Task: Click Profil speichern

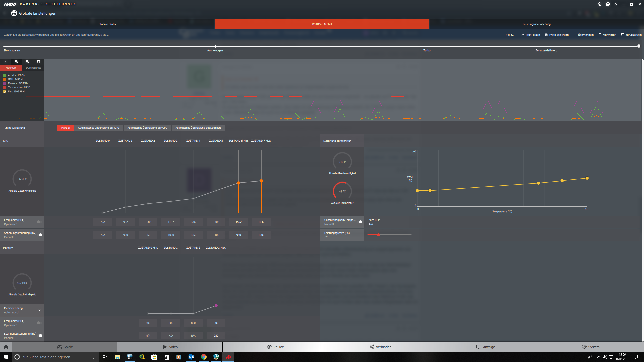Action: [x=557, y=35]
